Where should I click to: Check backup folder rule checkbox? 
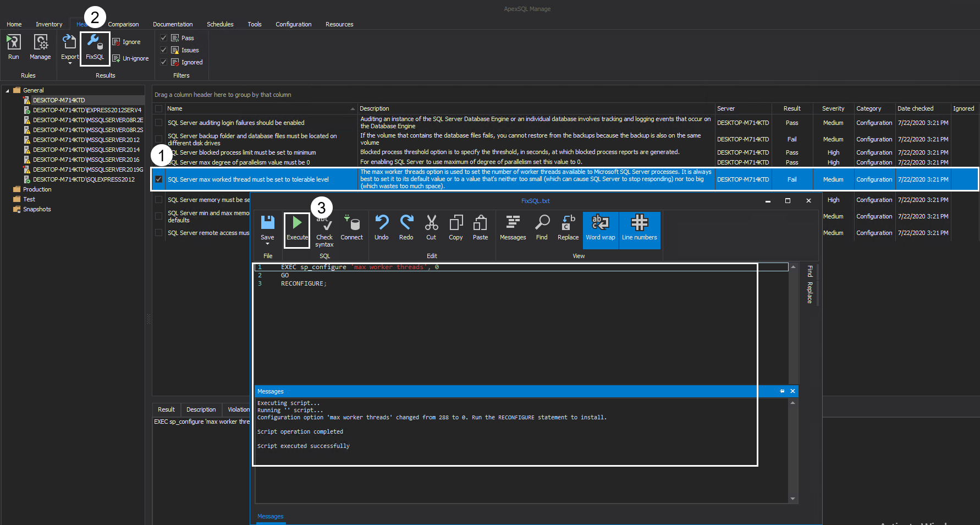(x=158, y=139)
